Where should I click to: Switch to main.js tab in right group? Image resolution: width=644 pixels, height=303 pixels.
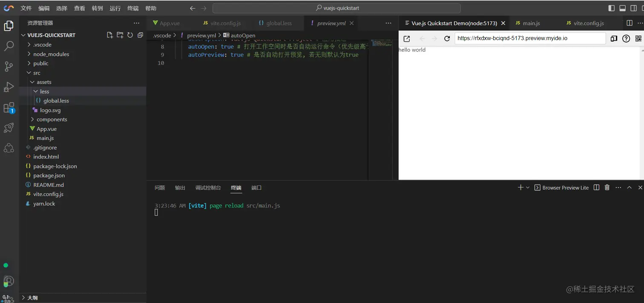(x=531, y=23)
